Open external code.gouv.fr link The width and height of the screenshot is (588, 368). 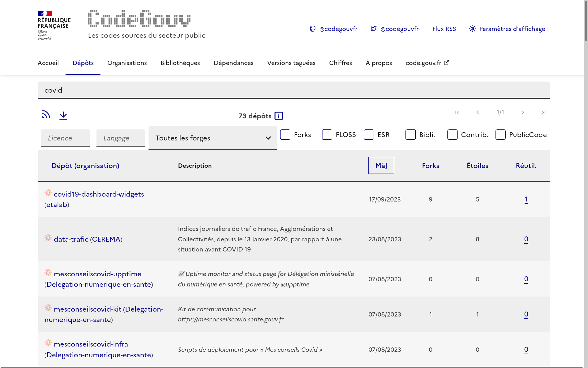pos(428,63)
